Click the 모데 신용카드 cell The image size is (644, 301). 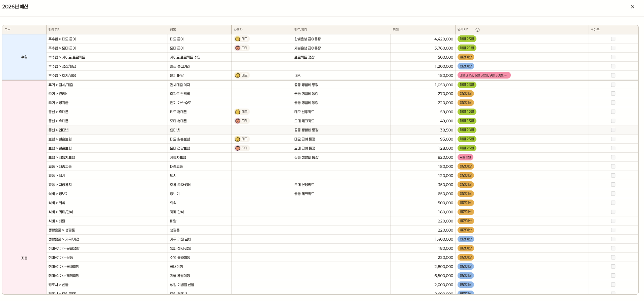[x=341, y=185]
